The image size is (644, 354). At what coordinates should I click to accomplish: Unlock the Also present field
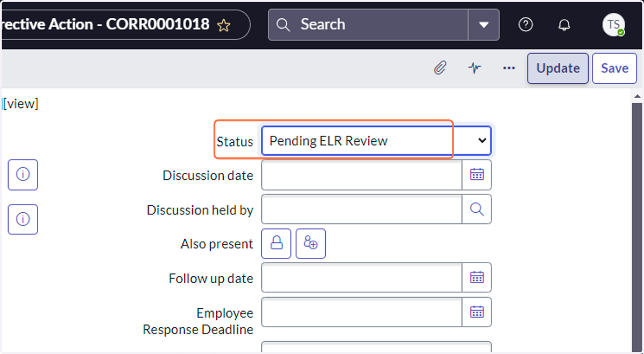click(276, 243)
